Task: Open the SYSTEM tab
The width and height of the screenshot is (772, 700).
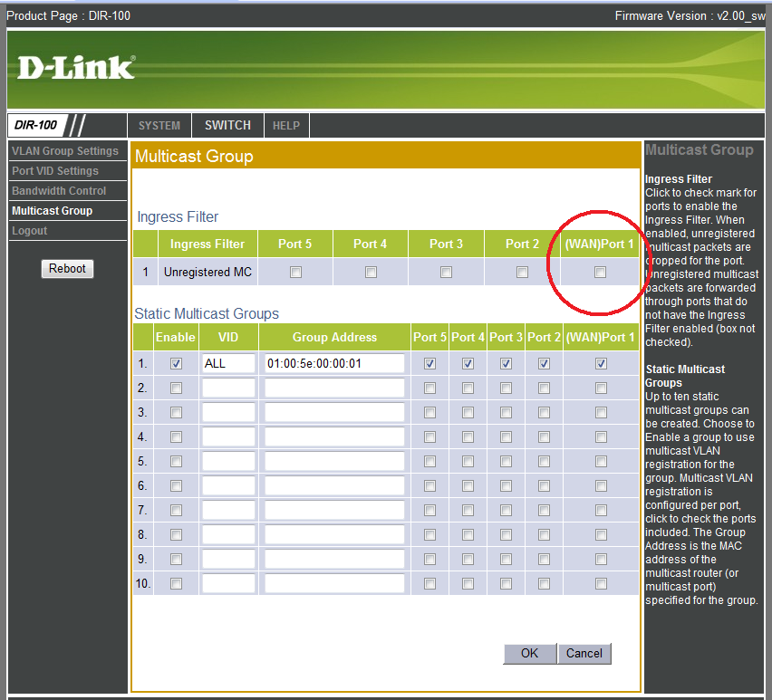Action: (159, 126)
